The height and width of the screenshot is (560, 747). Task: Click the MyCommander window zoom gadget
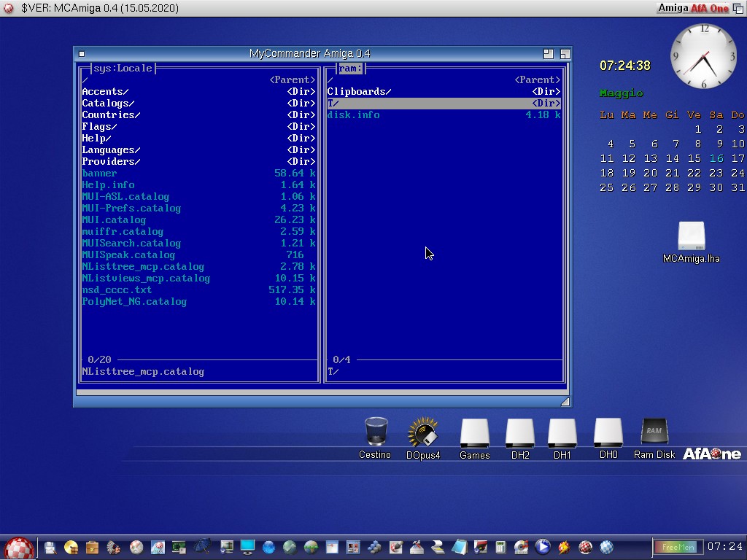(x=549, y=54)
